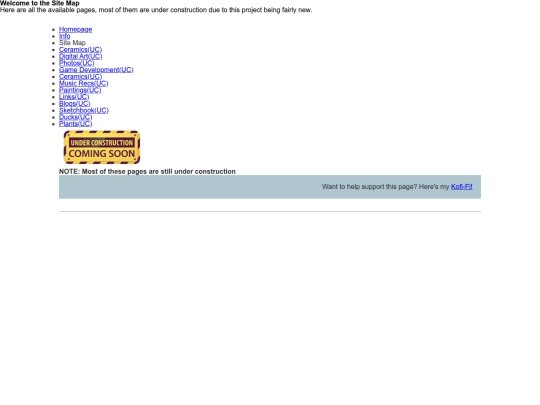Image resolution: width=540 pixels, height=405 pixels.
Task: Follow the Kofi-Fi! support link
Action: (x=461, y=187)
